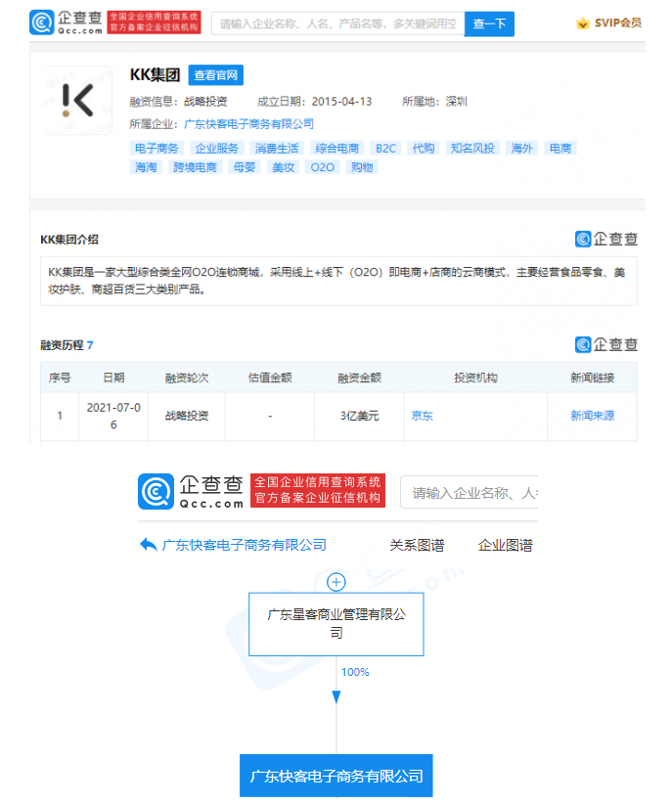Click the KK集团介绍 heading
This screenshot has width=672, height=804.
(69, 240)
